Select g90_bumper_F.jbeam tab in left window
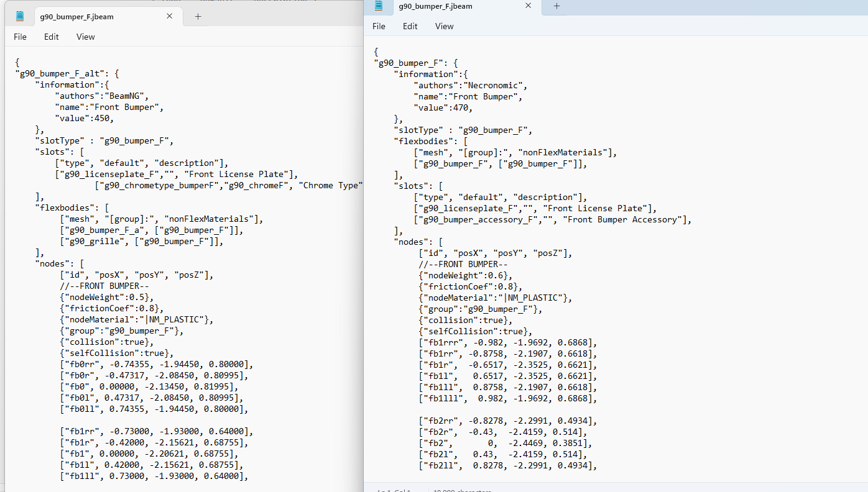Screen dimensions: 868x492 coord(107,17)
